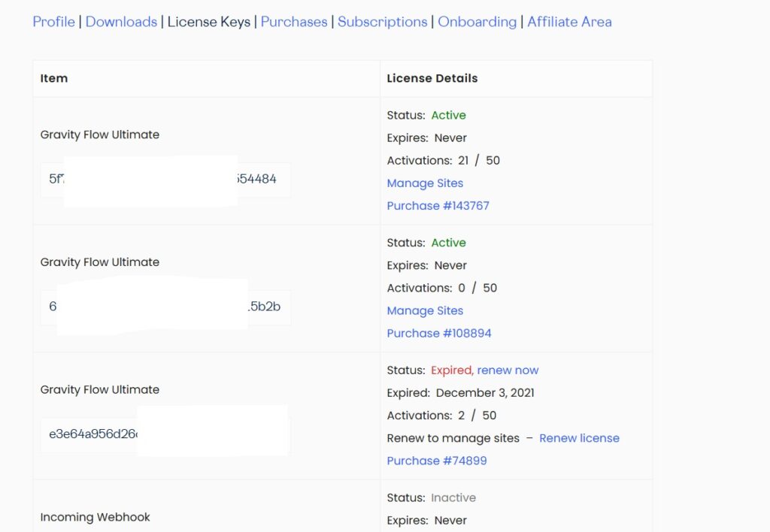The height and width of the screenshot is (532, 770).
Task: Select the license key starting with e3e64a956d26
Action: [164, 430]
